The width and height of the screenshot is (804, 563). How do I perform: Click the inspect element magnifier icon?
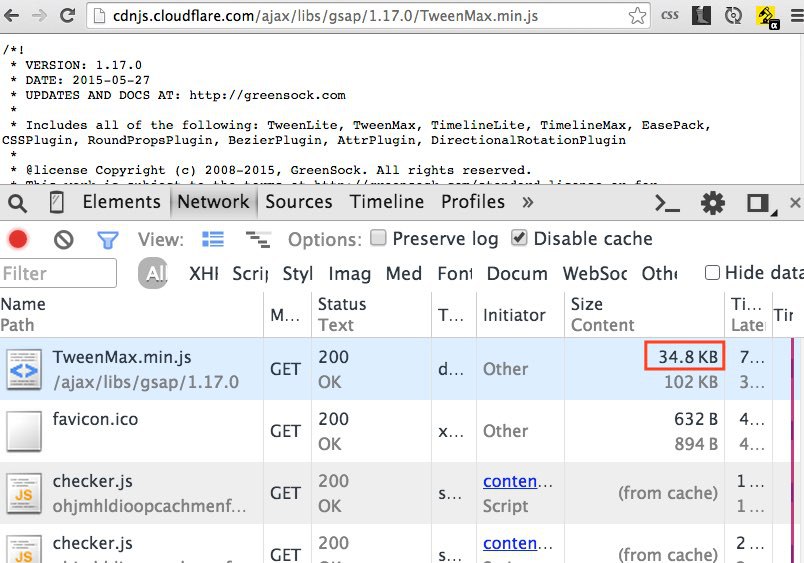tap(17, 203)
